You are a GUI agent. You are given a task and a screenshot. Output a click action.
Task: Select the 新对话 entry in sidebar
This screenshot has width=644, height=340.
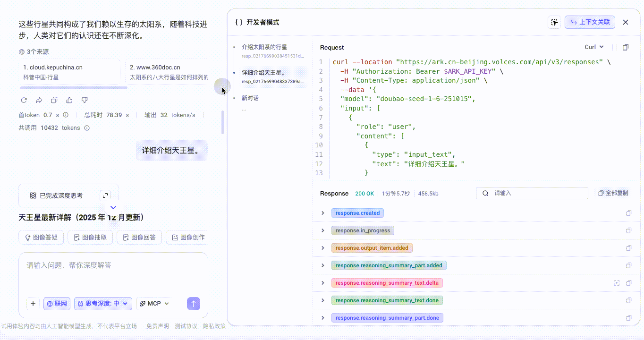(250, 98)
